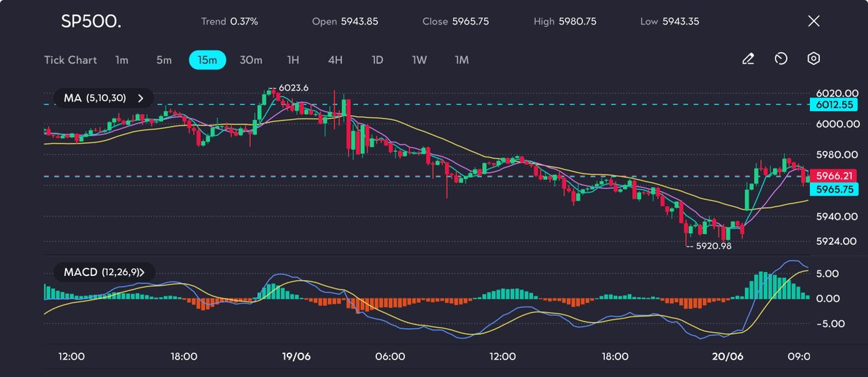Select the 1D daily timeframe

378,60
